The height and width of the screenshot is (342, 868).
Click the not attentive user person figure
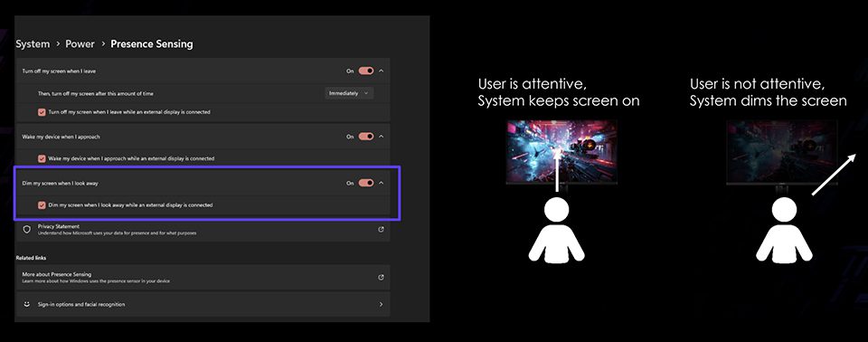coord(785,230)
